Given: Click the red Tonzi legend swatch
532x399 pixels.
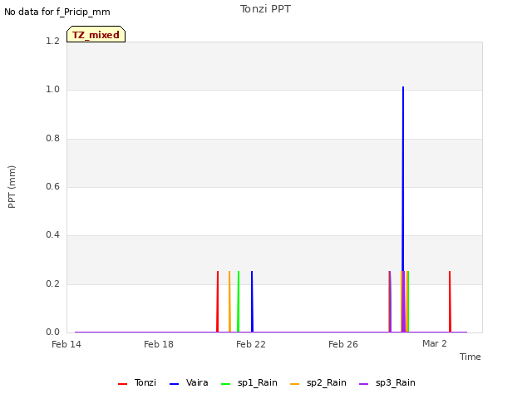Looking at the screenshot, I should (122, 384).
